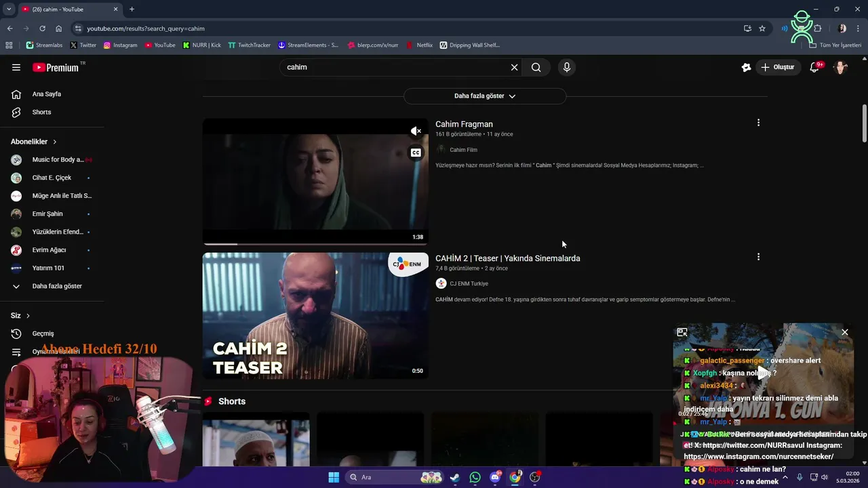Open the YouTube hamburger guide menu
Viewport: 868px width, 488px height.
(16, 67)
